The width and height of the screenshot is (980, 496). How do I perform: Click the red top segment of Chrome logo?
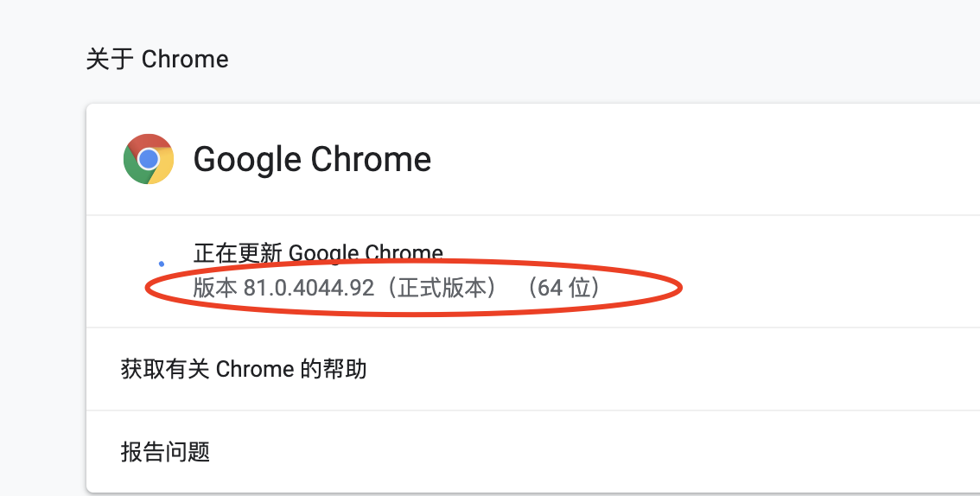click(x=149, y=143)
